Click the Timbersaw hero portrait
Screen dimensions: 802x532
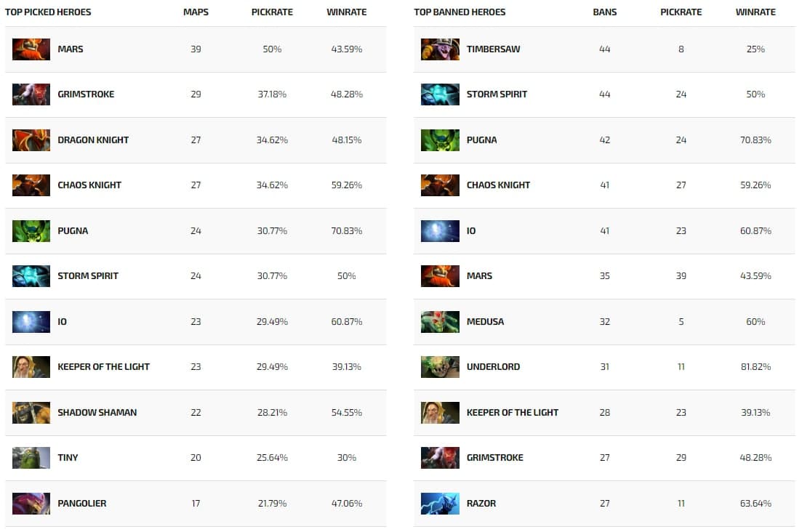440,49
